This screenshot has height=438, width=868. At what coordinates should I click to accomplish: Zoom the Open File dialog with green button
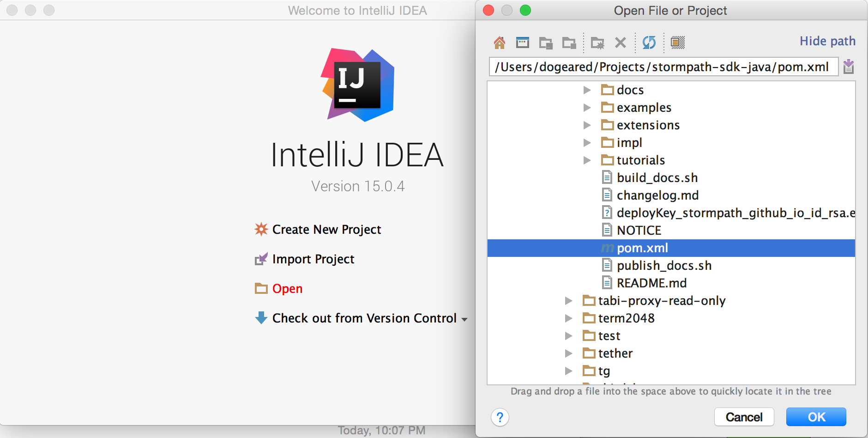(x=525, y=10)
